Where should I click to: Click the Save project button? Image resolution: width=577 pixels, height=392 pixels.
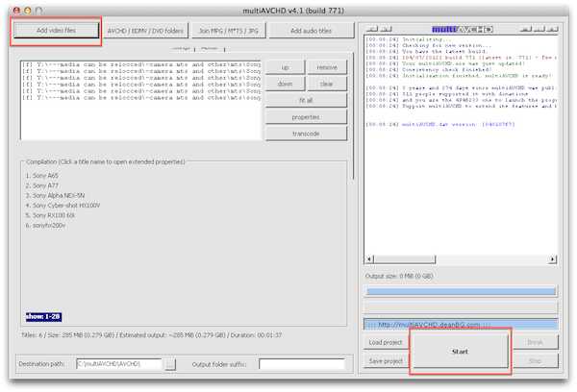pos(386,361)
